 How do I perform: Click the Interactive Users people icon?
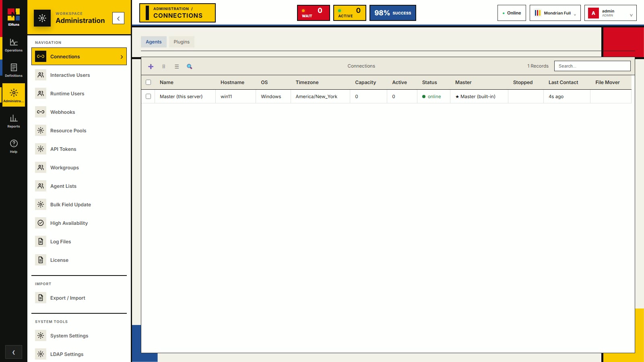click(x=41, y=75)
